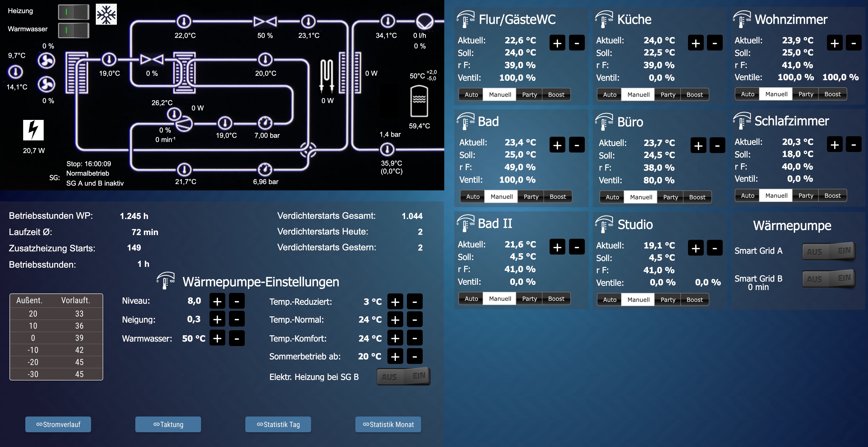The height and width of the screenshot is (447, 868).
Task: Switch Smart Grid A toggle
Action: 829,251
